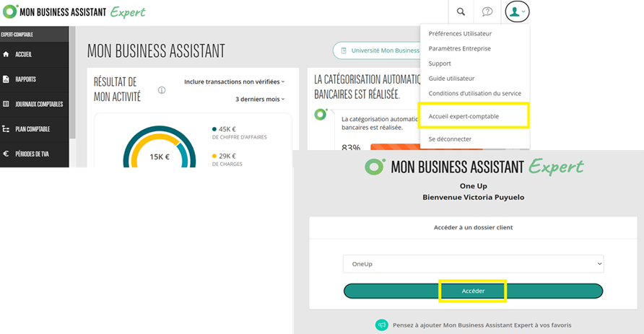The height and width of the screenshot is (334, 644).
Task: Click the info icon beside Résultat de mon activité
Action: pos(162,90)
